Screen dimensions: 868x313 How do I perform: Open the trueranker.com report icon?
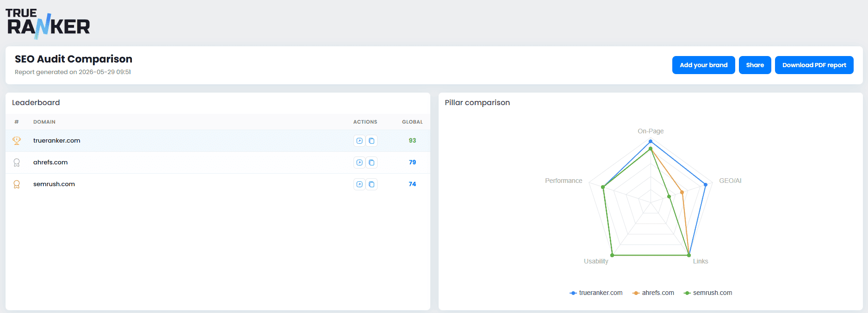click(360, 141)
